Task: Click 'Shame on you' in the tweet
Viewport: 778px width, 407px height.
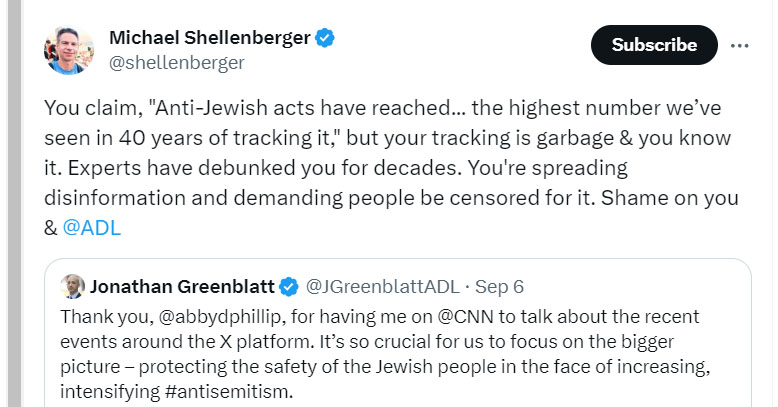Action: point(669,198)
